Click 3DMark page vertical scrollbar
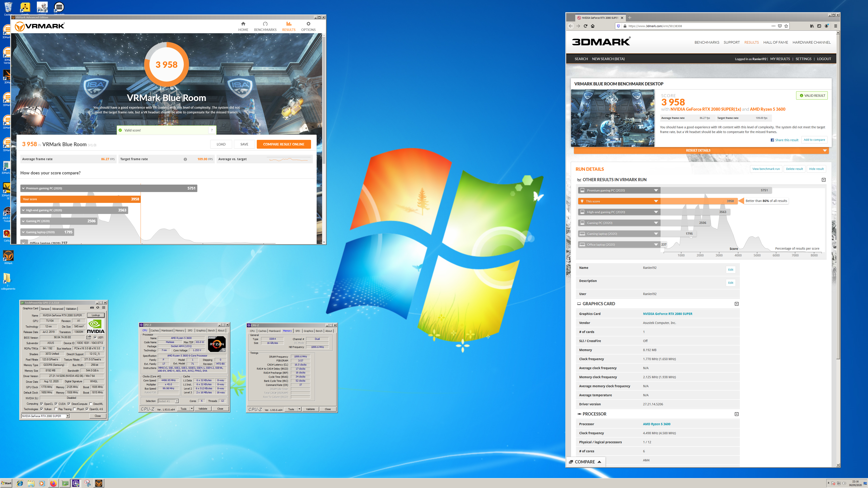Viewport: 868px width, 488px height. [x=838, y=249]
